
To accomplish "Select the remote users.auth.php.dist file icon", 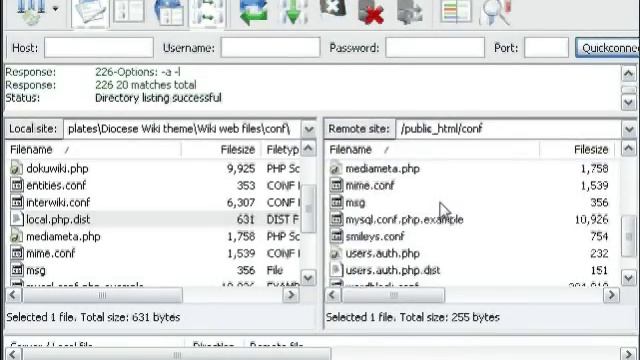I will (x=336, y=270).
